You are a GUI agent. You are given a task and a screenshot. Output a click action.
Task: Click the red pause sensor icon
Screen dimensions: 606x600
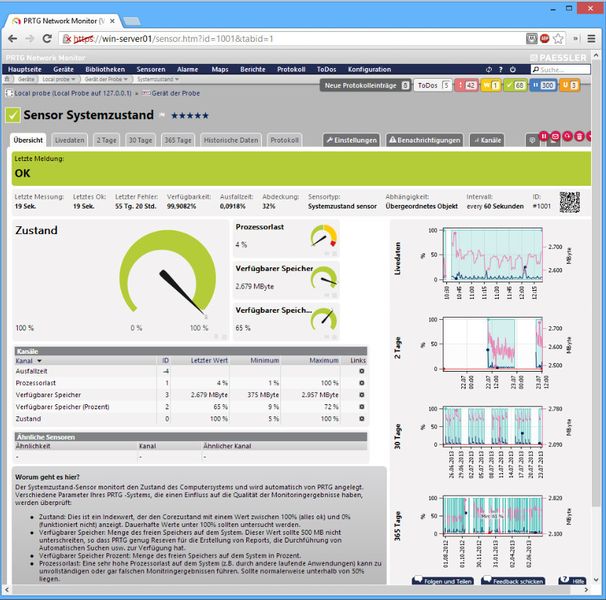coord(543,136)
